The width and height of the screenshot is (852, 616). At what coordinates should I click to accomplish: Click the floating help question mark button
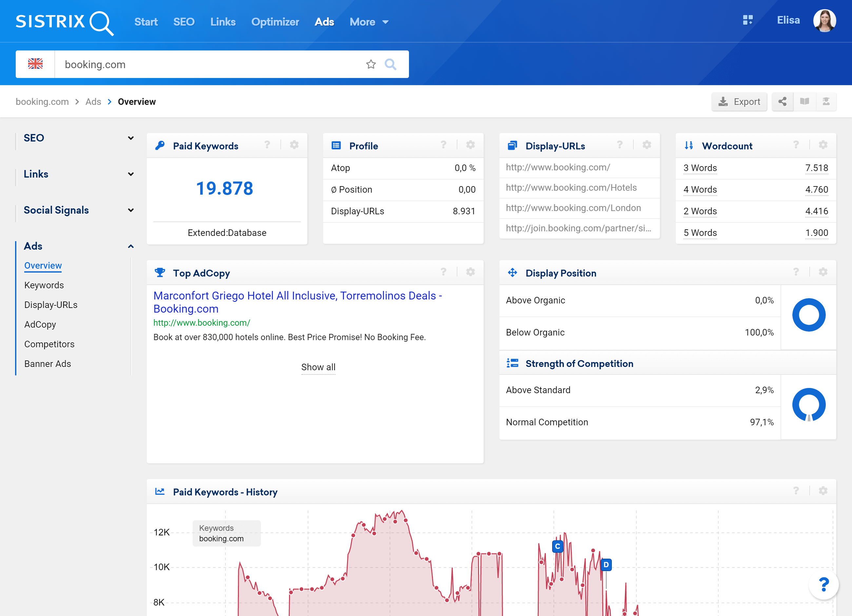click(x=823, y=585)
